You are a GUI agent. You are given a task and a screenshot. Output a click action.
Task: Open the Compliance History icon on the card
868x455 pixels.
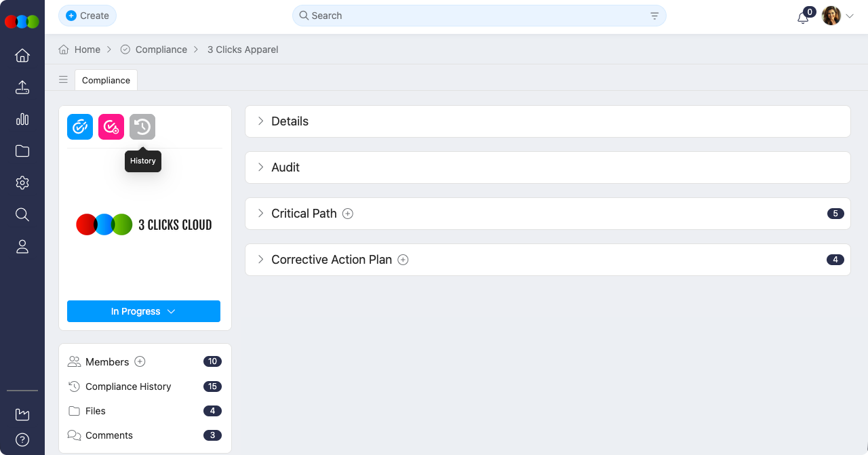[142, 126]
